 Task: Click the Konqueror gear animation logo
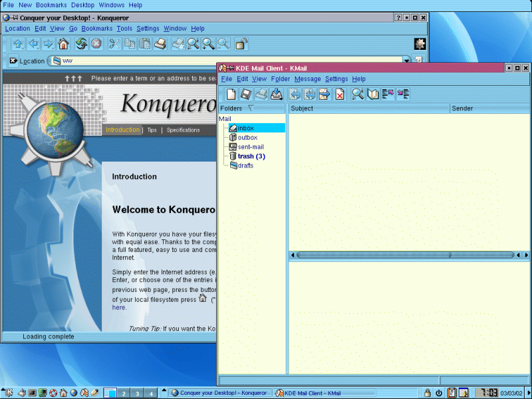(x=420, y=44)
